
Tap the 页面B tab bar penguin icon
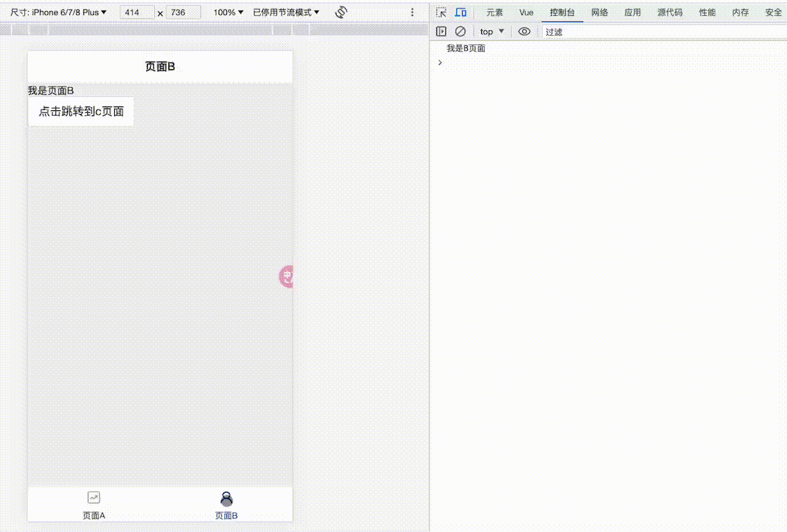click(226, 498)
